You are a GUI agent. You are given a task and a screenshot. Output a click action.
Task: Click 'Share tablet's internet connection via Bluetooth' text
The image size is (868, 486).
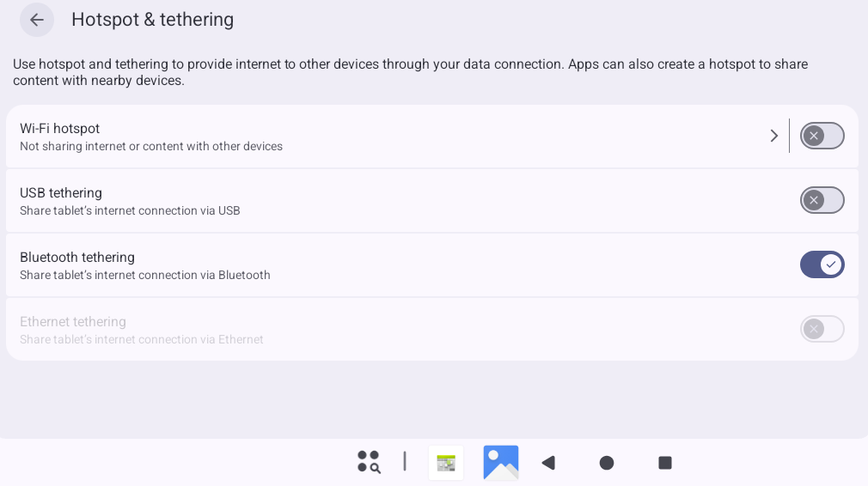point(145,276)
